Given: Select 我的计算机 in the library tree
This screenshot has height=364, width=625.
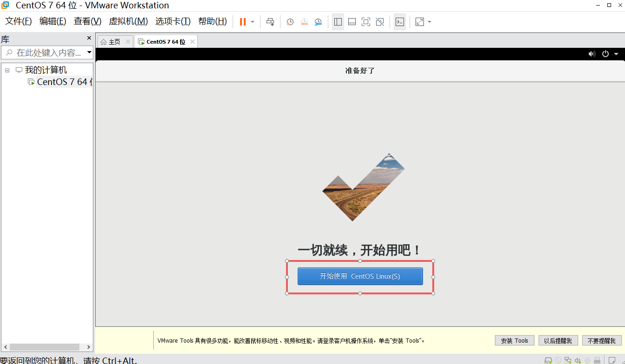Looking at the screenshot, I should tap(46, 70).
